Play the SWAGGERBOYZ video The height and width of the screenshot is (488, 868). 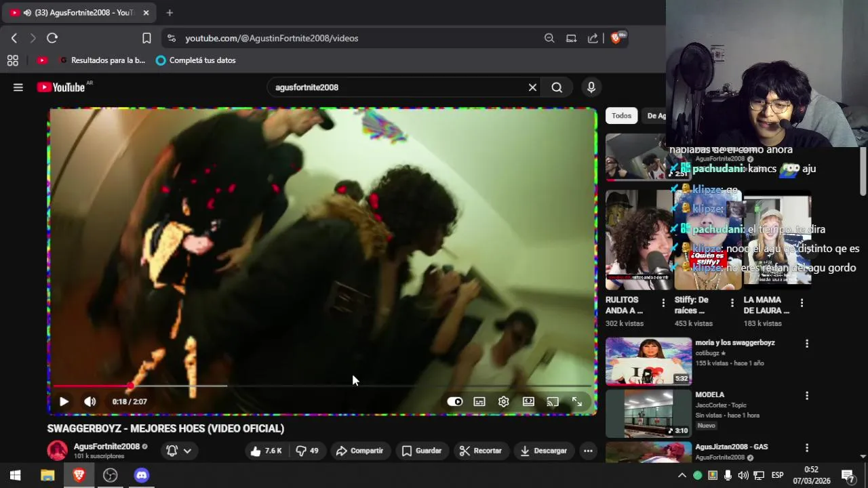click(64, 401)
